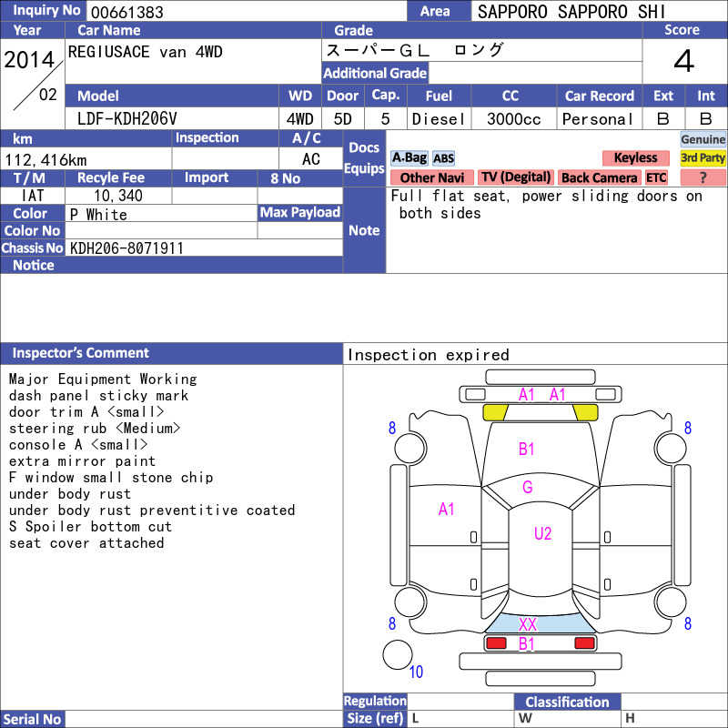Click the Back Camera badge

pyautogui.click(x=599, y=177)
